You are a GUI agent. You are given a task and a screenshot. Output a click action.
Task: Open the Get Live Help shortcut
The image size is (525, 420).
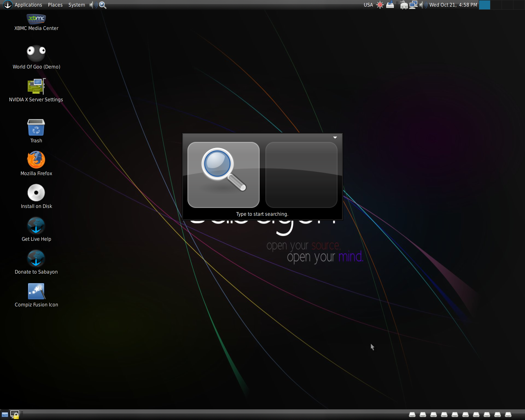pos(36,226)
